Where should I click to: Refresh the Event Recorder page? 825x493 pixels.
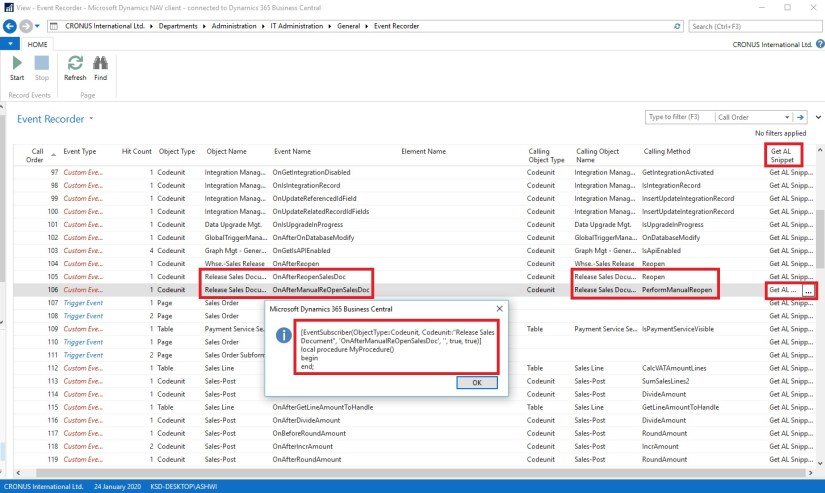click(x=75, y=64)
